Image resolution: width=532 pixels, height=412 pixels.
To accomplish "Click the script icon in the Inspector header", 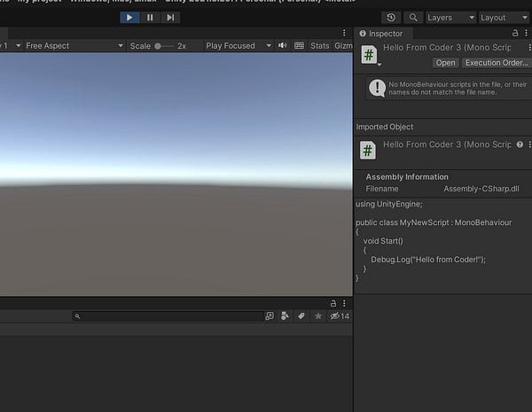I will [x=369, y=54].
